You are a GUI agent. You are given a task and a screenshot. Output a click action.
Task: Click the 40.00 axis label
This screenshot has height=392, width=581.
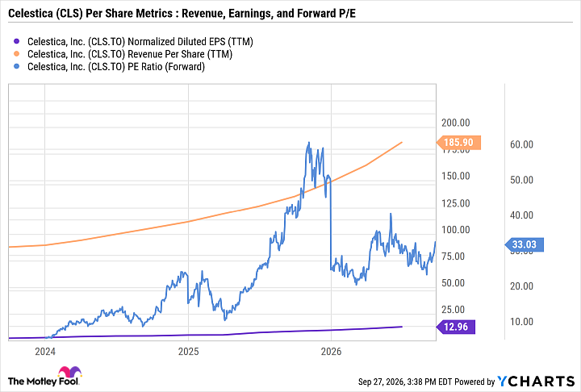pyautogui.click(x=522, y=215)
